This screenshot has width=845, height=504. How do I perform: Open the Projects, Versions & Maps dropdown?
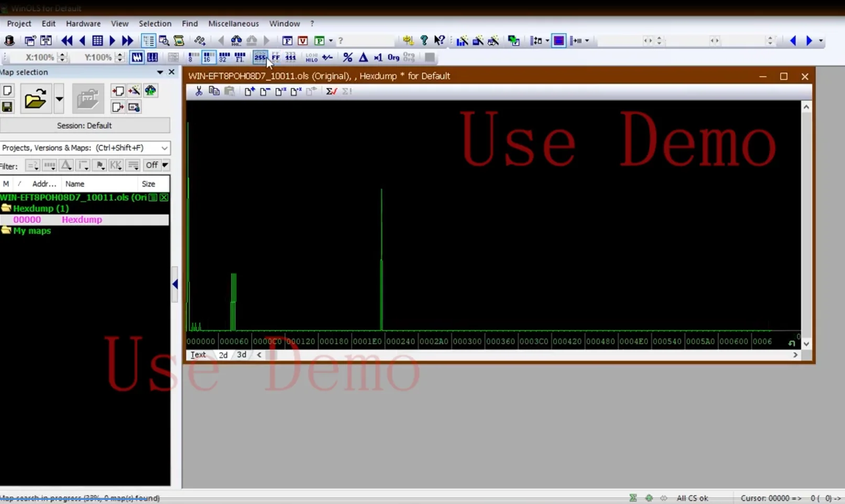coord(85,148)
